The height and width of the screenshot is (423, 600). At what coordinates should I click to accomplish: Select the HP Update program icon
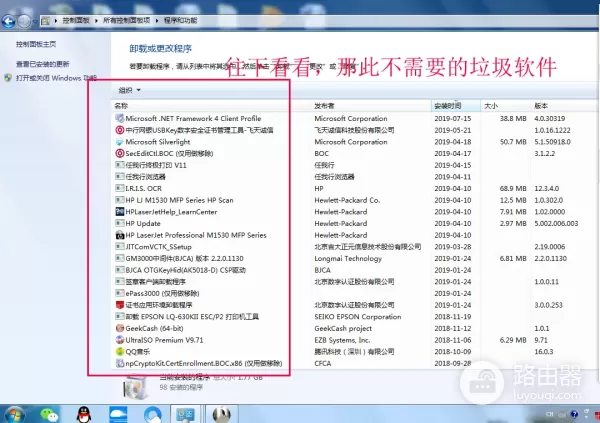[120, 223]
